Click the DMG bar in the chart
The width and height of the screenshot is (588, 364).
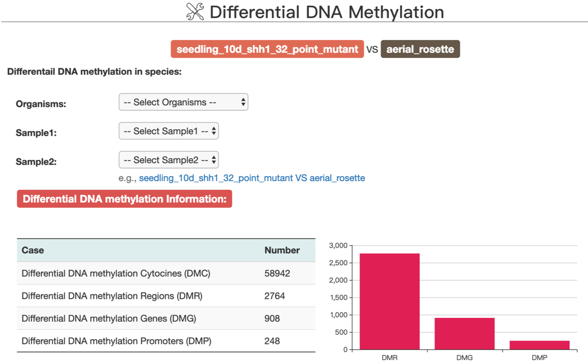[465, 332]
